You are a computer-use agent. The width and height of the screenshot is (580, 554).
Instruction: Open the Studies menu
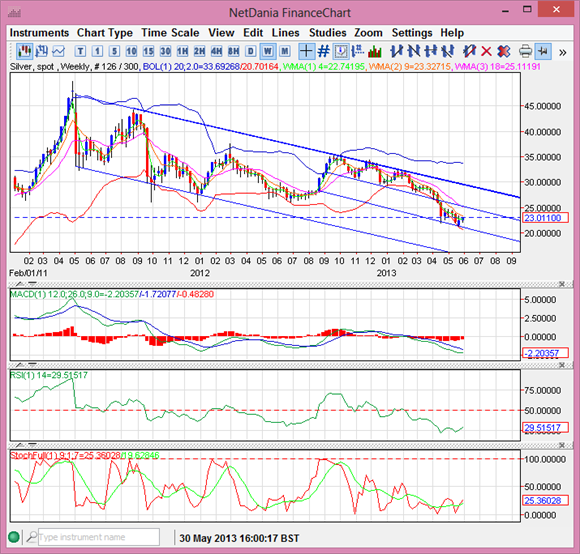pyautogui.click(x=328, y=33)
